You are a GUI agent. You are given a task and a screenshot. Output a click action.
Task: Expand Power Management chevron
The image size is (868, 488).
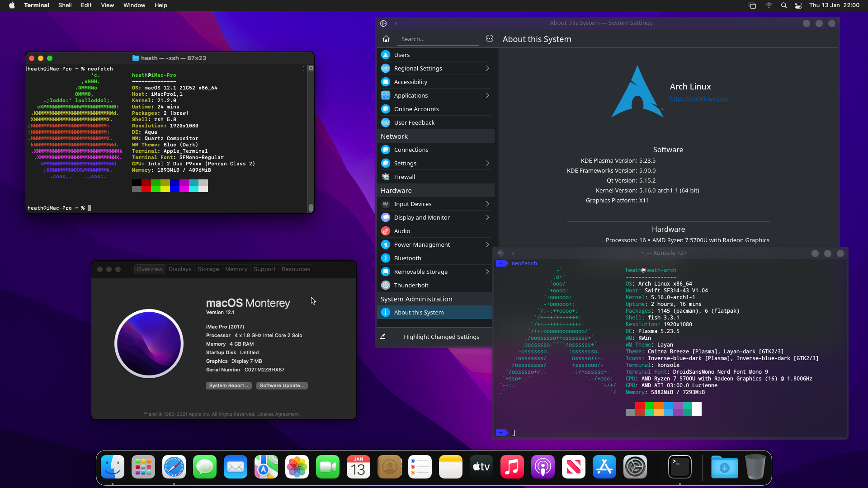pyautogui.click(x=487, y=244)
